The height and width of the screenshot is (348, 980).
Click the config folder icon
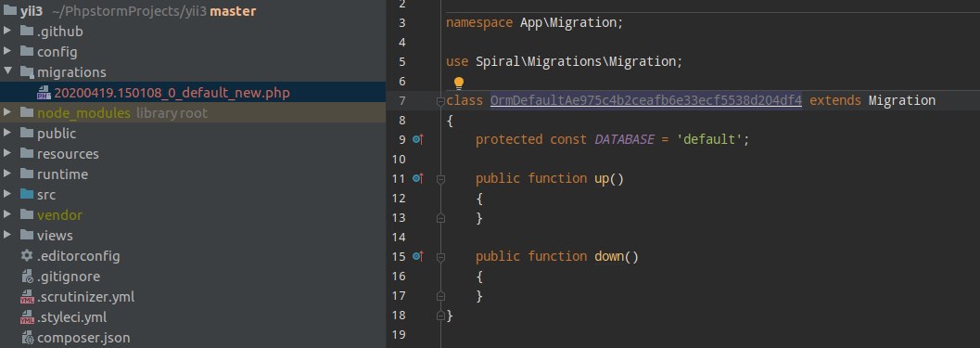(x=27, y=51)
